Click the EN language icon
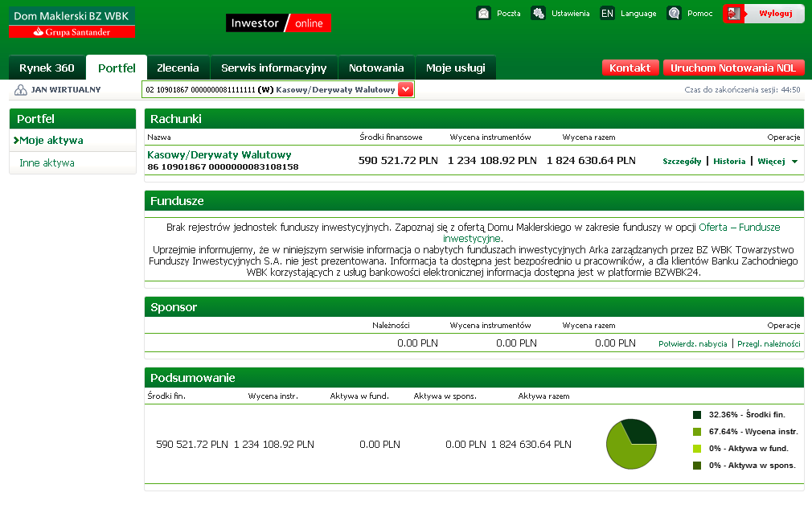 (607, 14)
